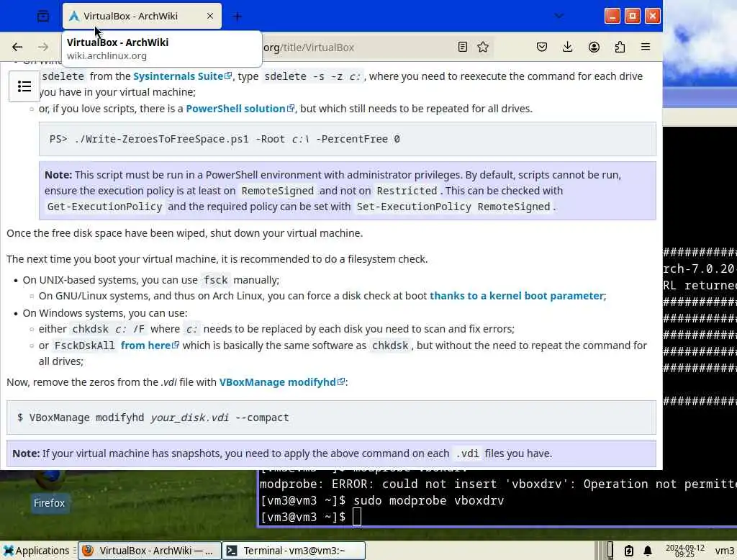Viewport: 737px width, 560px height.
Task: Switch to Terminal - vm3@vm3 taskbar window
Action: [x=294, y=551]
